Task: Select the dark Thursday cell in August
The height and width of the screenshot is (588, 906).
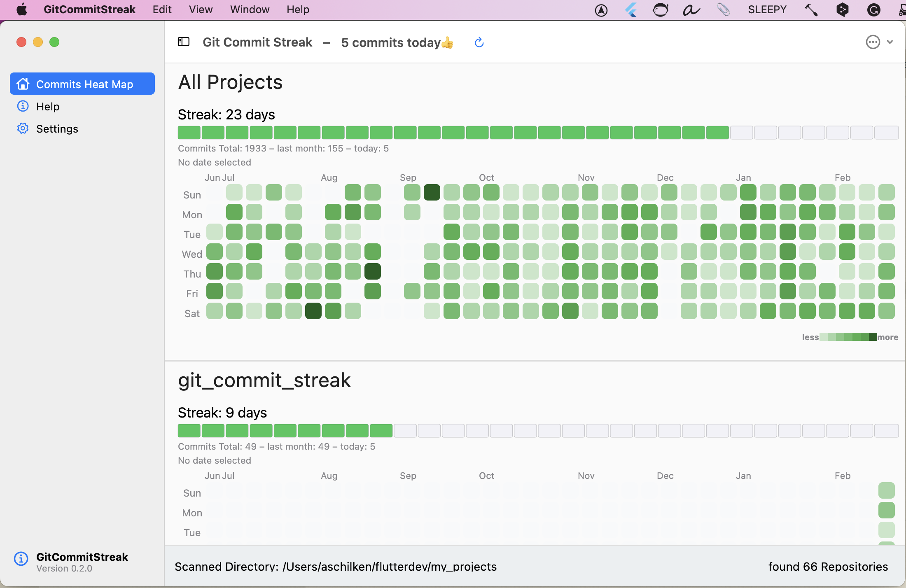Action: tap(372, 271)
